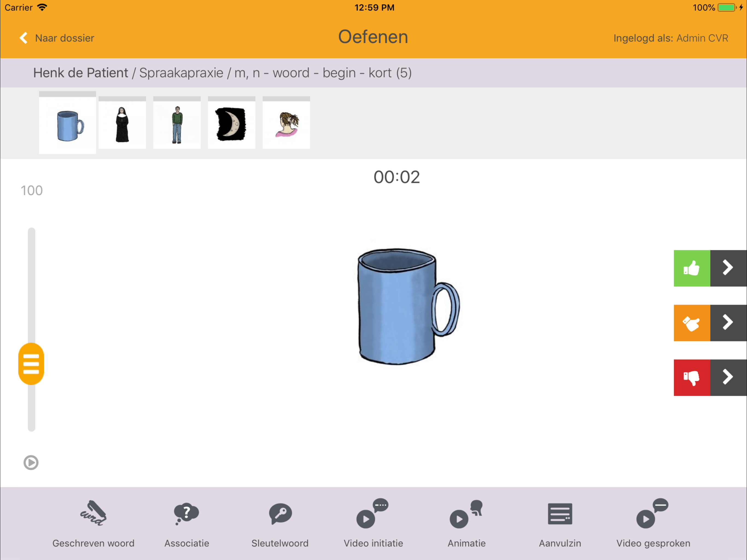Screen dimensions: 747x560
Task: Select the Associatie hint icon
Action: (186, 514)
